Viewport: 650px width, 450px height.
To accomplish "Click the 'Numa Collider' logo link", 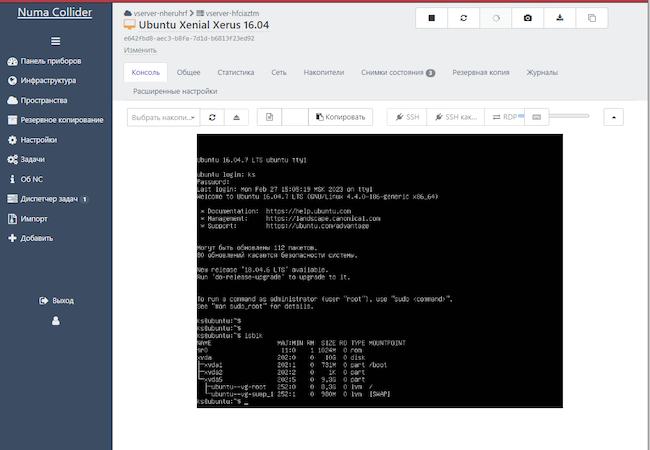I will point(55,12).
